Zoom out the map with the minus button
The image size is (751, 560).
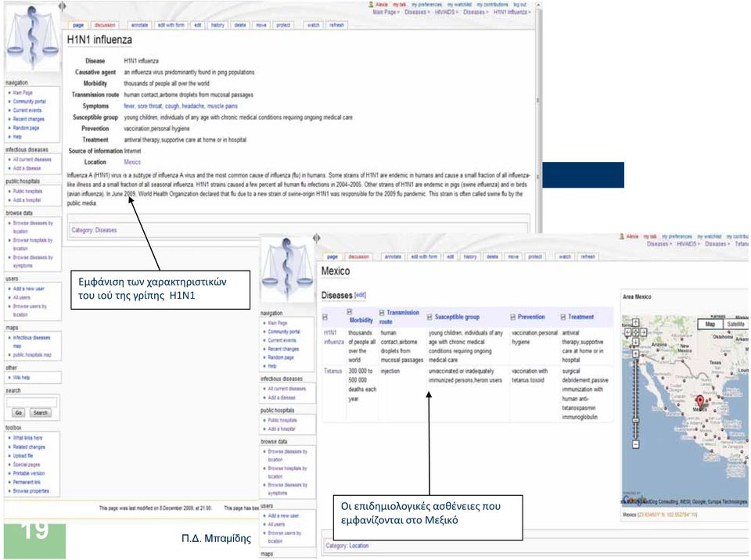636,444
